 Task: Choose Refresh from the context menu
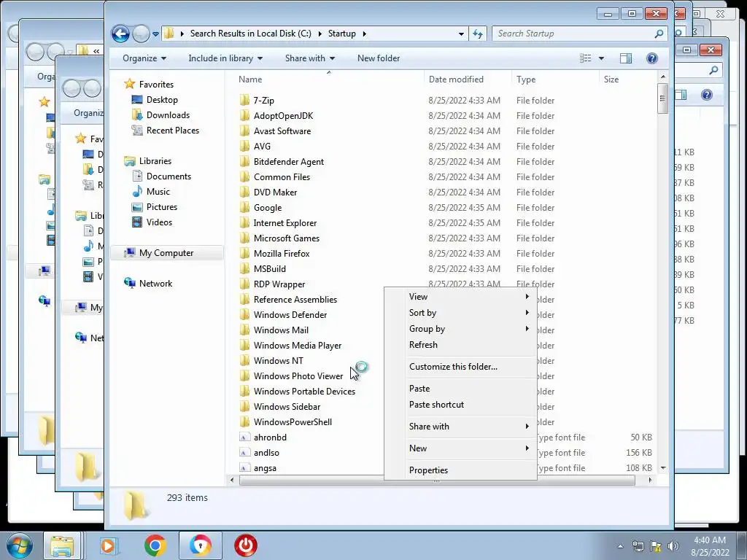[461, 345]
